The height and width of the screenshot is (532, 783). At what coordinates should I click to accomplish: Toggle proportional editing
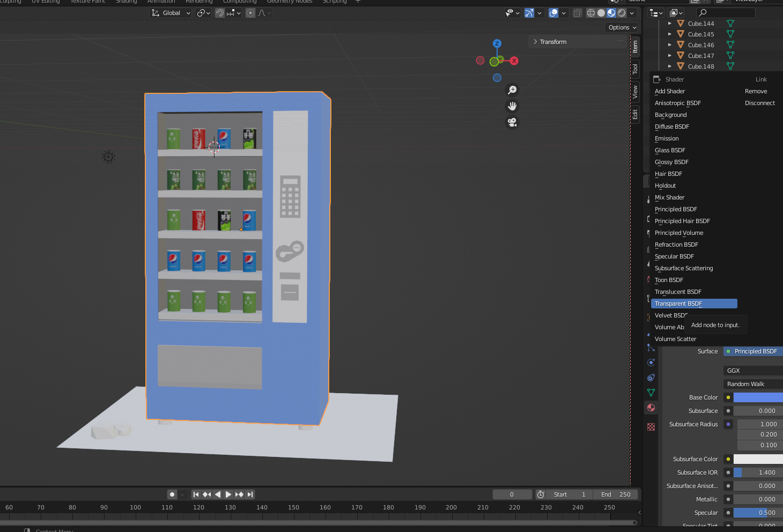click(x=250, y=13)
